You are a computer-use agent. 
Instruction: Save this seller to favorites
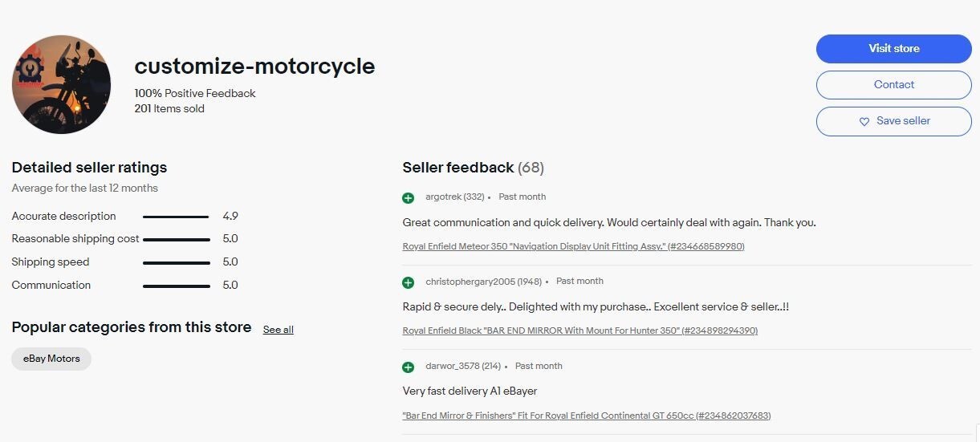coord(894,121)
